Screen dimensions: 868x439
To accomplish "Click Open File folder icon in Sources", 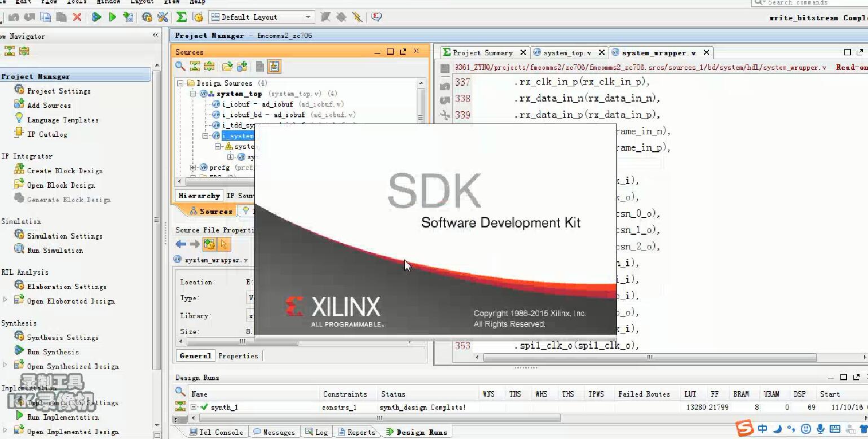I will (x=227, y=66).
